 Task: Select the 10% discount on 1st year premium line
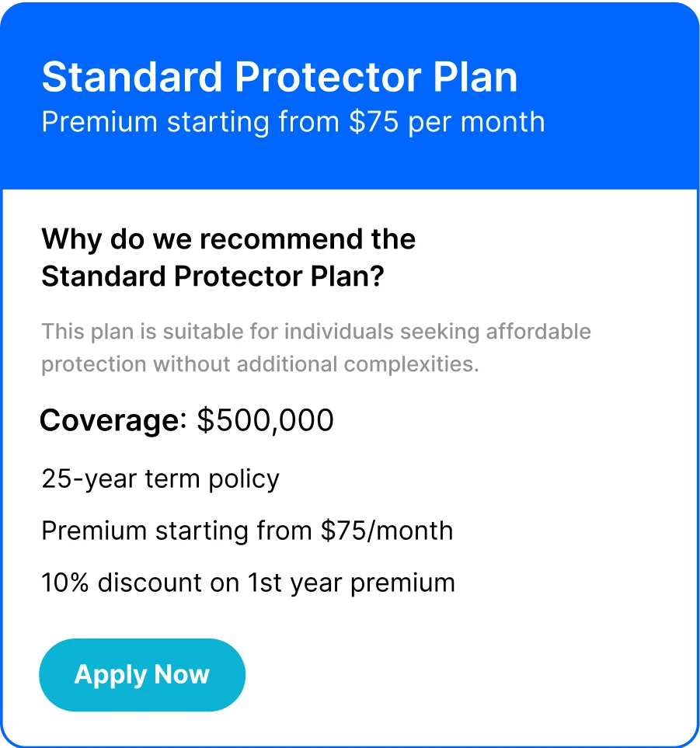[x=248, y=583]
